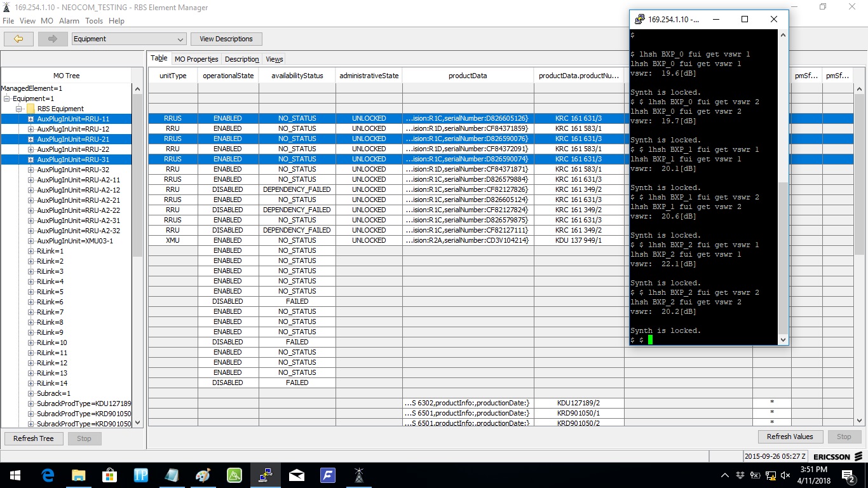
Task: Expand the Subrack=1 tree node
Action: [x=31, y=393]
